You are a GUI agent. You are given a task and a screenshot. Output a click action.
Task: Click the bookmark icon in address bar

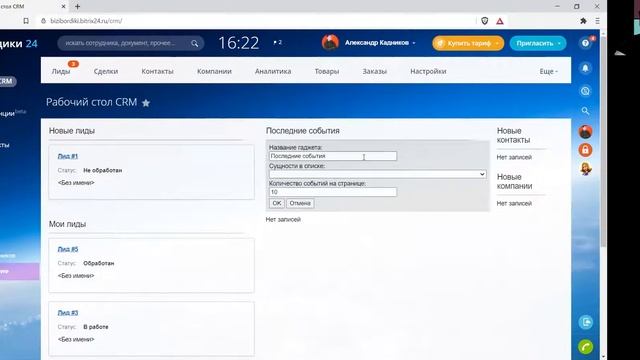(26, 21)
